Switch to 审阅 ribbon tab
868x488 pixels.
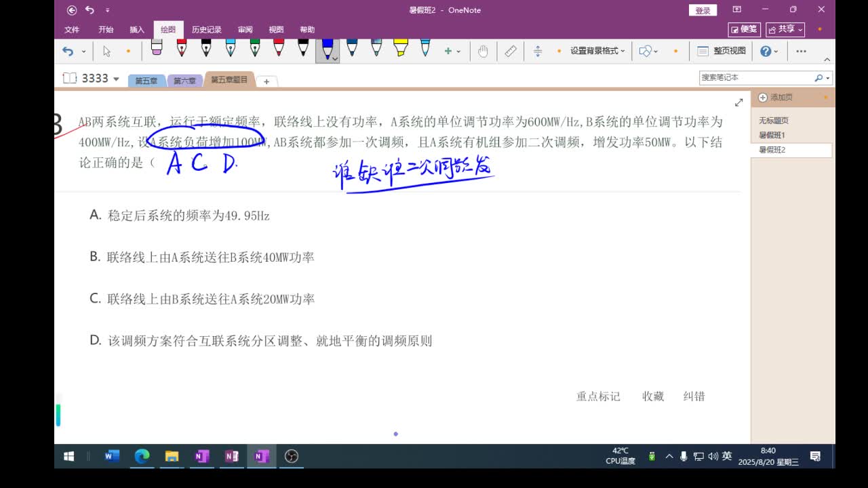tap(245, 30)
